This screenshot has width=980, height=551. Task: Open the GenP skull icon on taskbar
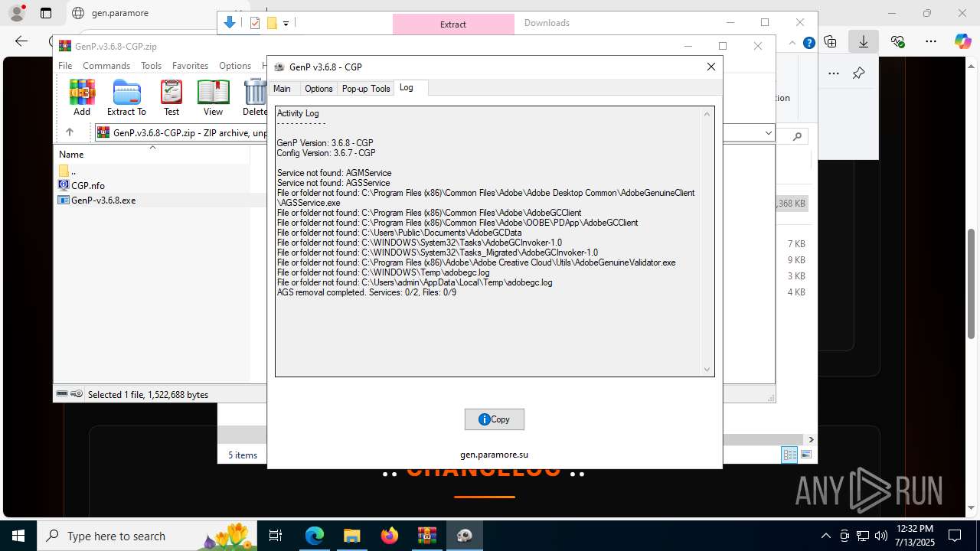465,536
